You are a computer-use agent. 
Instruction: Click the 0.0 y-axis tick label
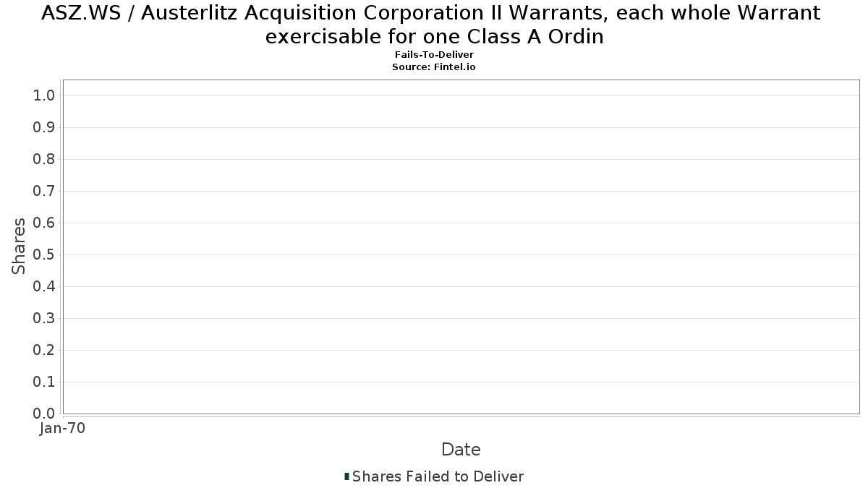44,414
